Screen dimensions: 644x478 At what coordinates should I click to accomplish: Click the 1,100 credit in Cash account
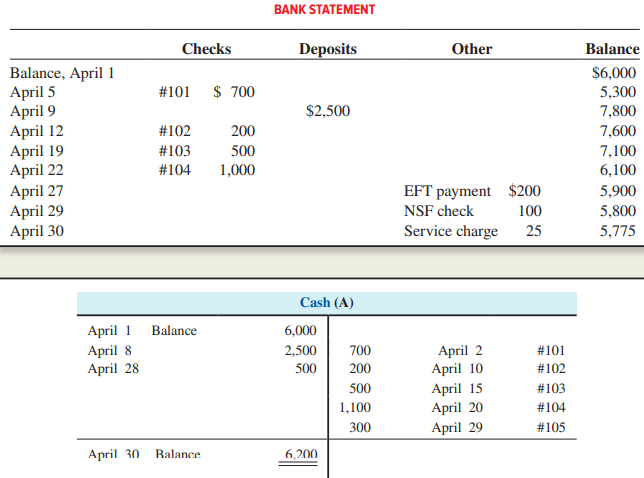(x=355, y=408)
